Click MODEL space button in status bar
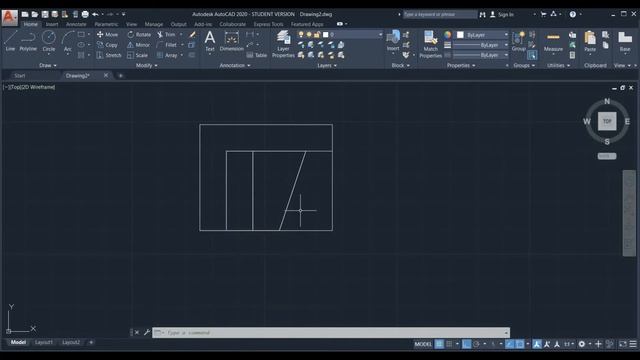The height and width of the screenshot is (360, 640). tap(423, 344)
